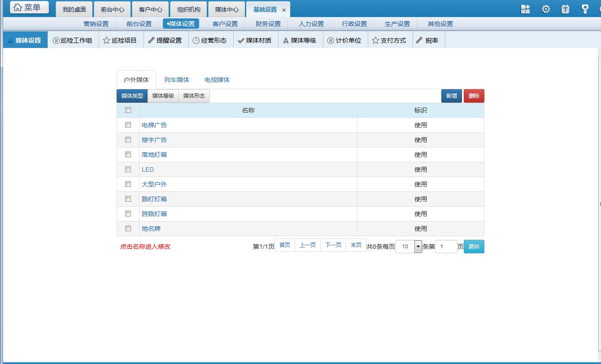Open the 大型户外 name link

coord(154,184)
